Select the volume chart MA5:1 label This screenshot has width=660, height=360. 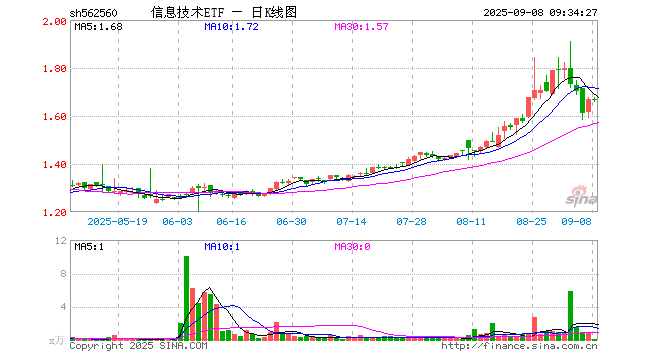(x=89, y=247)
